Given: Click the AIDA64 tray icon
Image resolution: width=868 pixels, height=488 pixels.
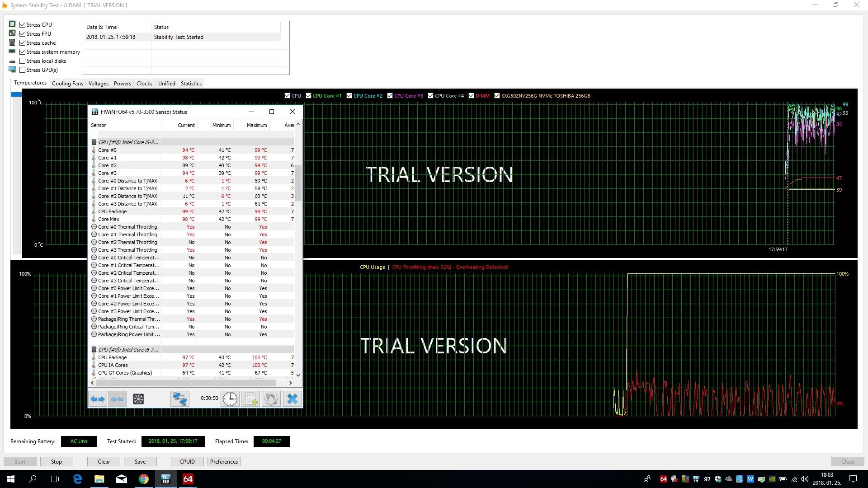Looking at the screenshot, I should [x=664, y=479].
